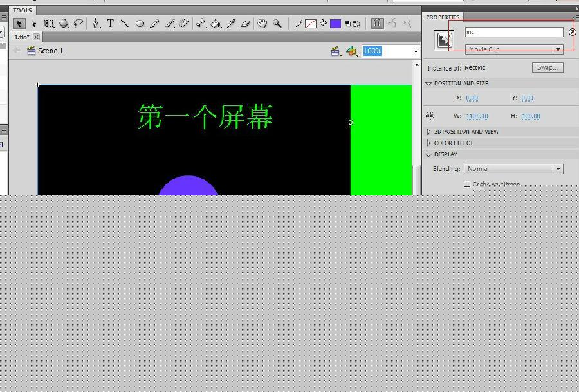Viewport: 579px width, 392px height.
Task: Toggle Snap to Objects magnet
Action: click(376, 23)
